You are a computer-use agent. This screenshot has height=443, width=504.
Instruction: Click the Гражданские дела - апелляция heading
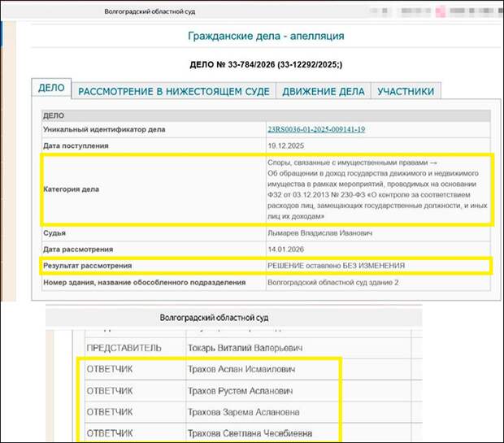(266, 36)
